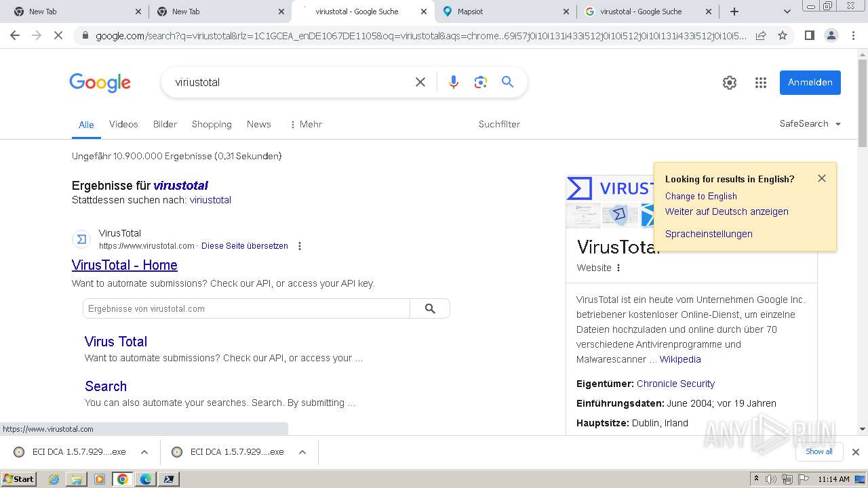Open a new tab with plus icon
Image resolution: width=868 pixels, height=488 pixels.
tap(734, 12)
